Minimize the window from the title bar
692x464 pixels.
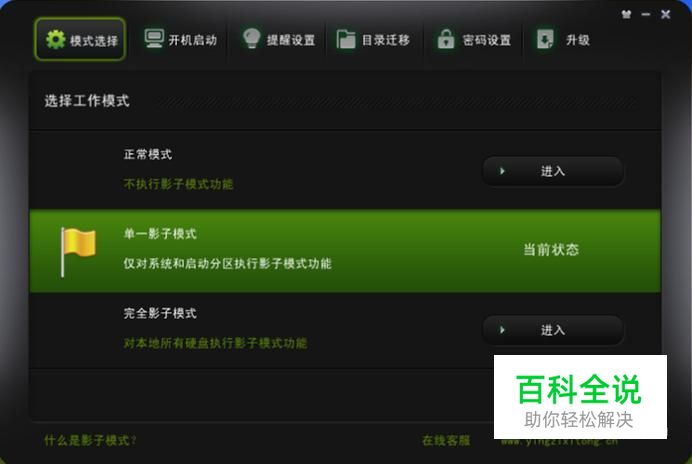pos(646,15)
